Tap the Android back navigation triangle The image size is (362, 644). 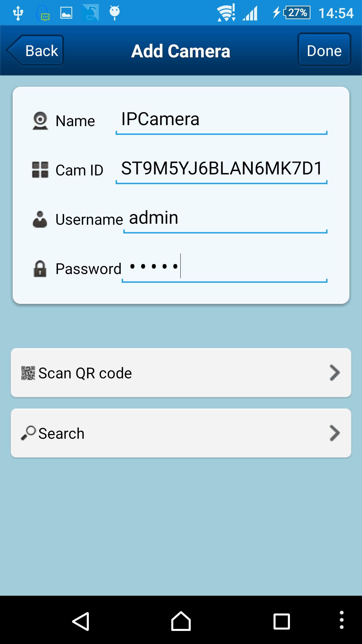[81, 621]
